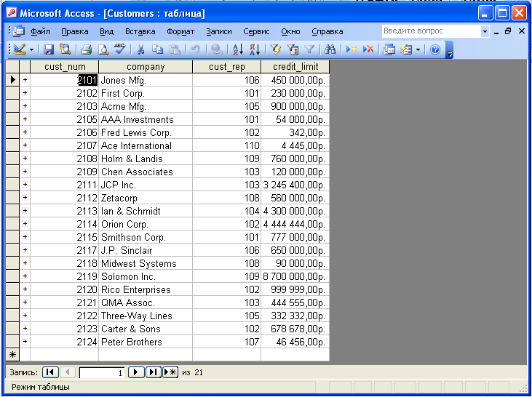Click the Find binoculars icon
Image resolution: width=532 pixels, height=397 pixels.
click(x=330, y=49)
